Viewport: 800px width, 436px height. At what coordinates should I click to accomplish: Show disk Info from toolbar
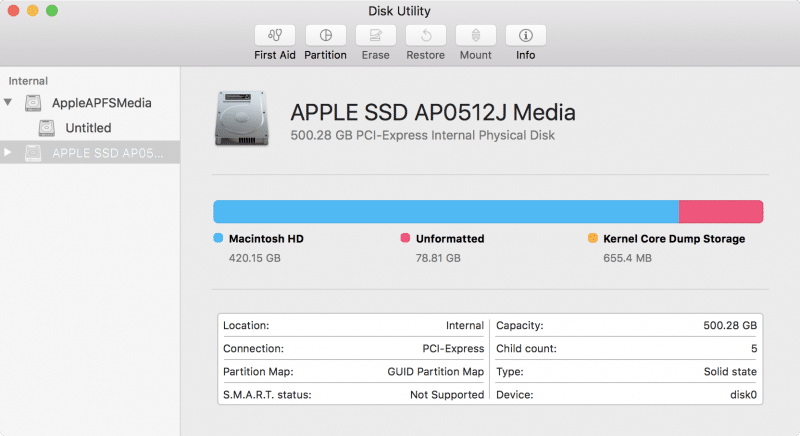(x=526, y=35)
